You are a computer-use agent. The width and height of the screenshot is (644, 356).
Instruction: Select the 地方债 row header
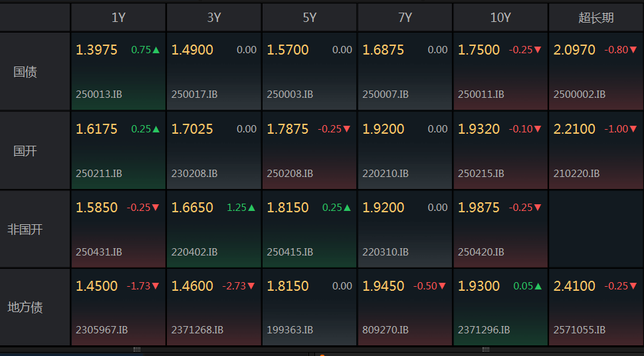coord(25,307)
